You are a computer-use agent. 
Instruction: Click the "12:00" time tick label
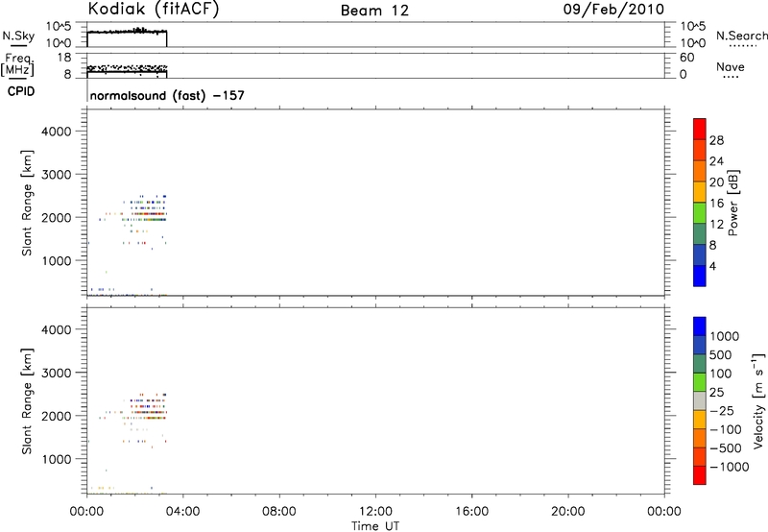(375, 512)
